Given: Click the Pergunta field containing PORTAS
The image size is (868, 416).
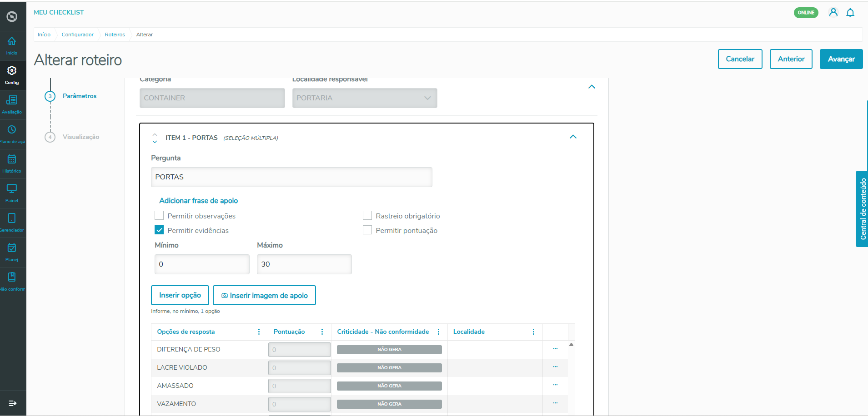Looking at the screenshot, I should point(291,177).
